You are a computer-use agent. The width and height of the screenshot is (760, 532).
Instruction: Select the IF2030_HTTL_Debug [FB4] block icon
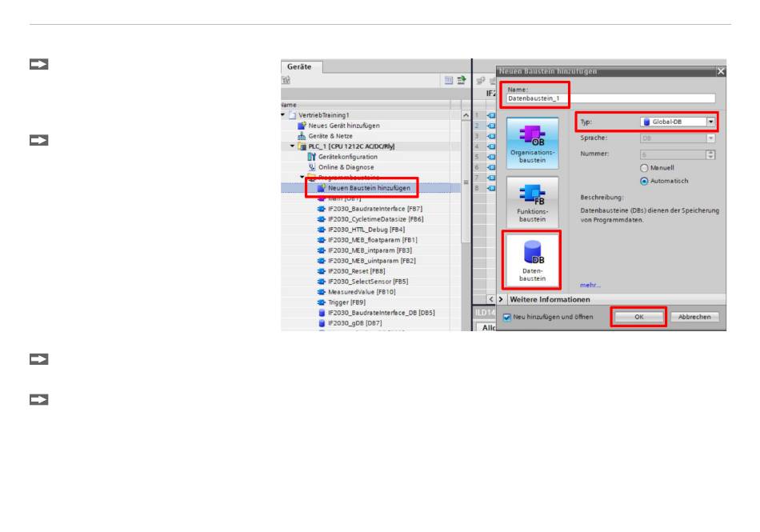coord(322,230)
